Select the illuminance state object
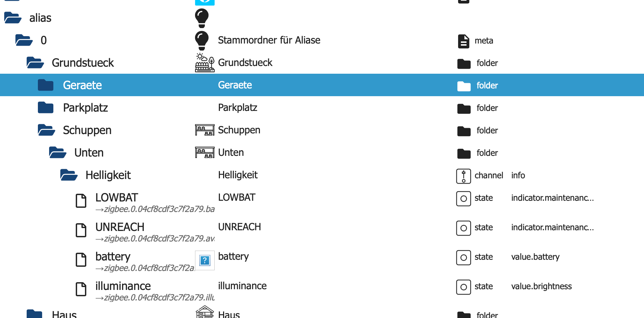644x318 pixels. pyautogui.click(x=123, y=286)
